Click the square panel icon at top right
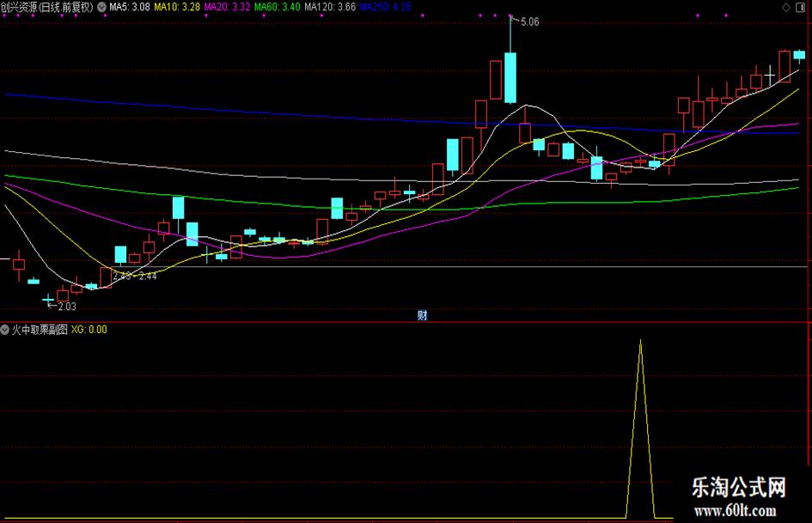The image size is (812, 523). click(802, 7)
